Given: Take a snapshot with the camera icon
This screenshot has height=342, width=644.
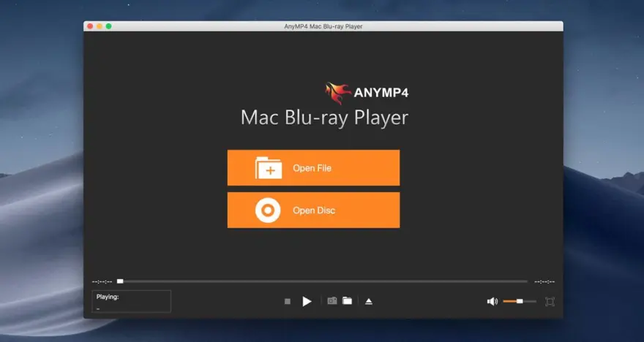Looking at the screenshot, I should (x=332, y=301).
